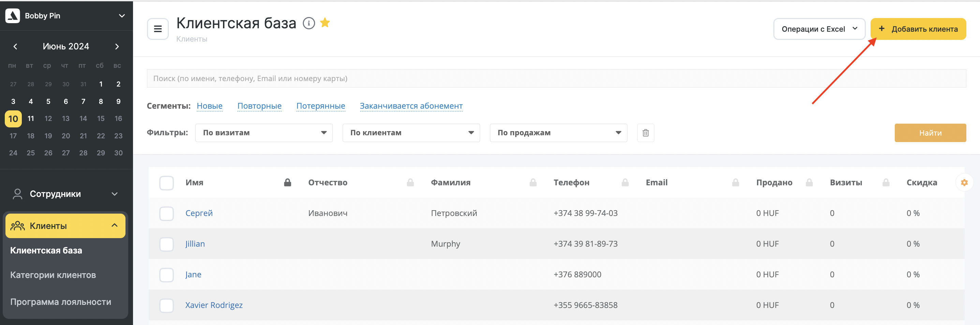Click Иванович patronymic cell
The image size is (980, 325).
(328, 213)
